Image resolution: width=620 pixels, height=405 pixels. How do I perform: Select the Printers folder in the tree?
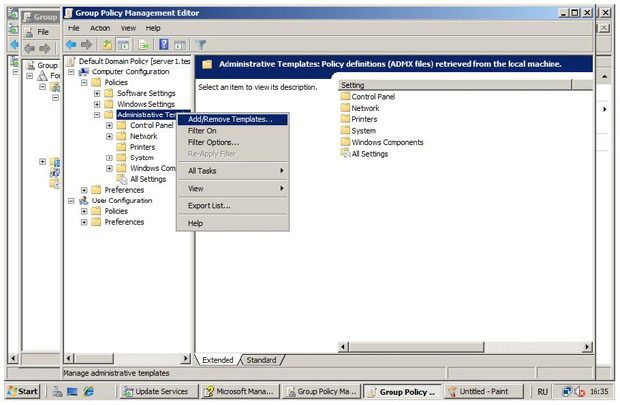tap(142, 147)
